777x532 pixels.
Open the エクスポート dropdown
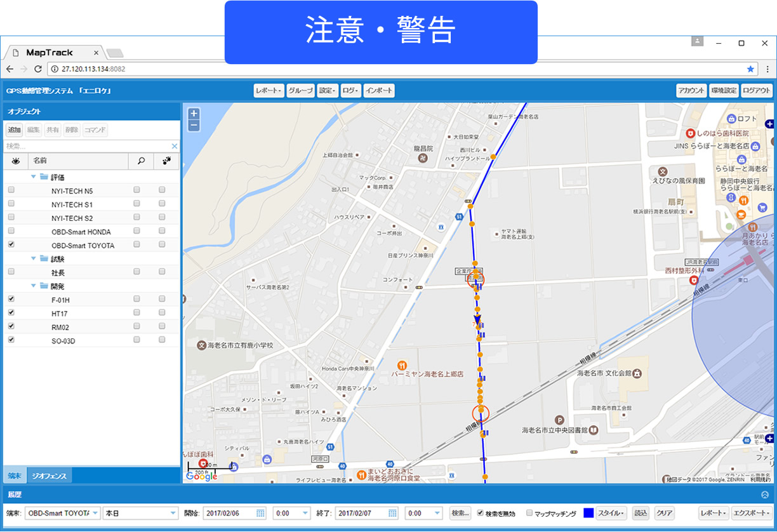coord(752,513)
